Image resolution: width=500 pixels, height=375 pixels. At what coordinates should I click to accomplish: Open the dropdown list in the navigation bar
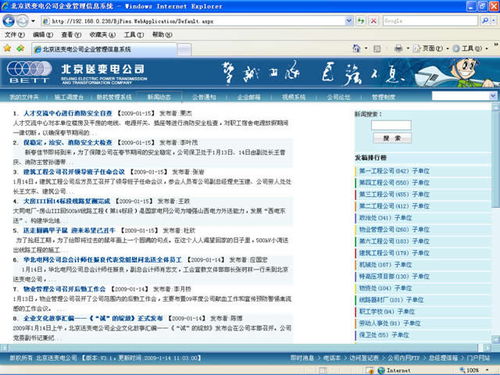[x=464, y=96]
